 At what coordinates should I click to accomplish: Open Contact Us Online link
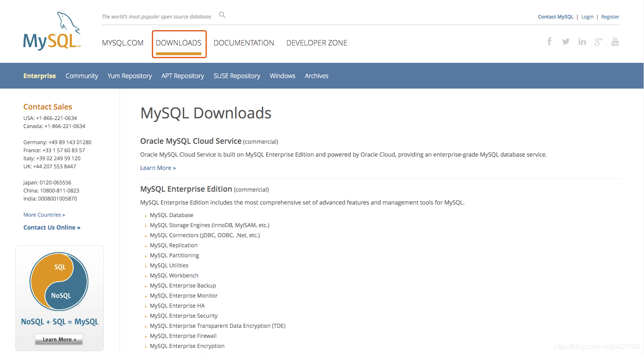coord(52,228)
